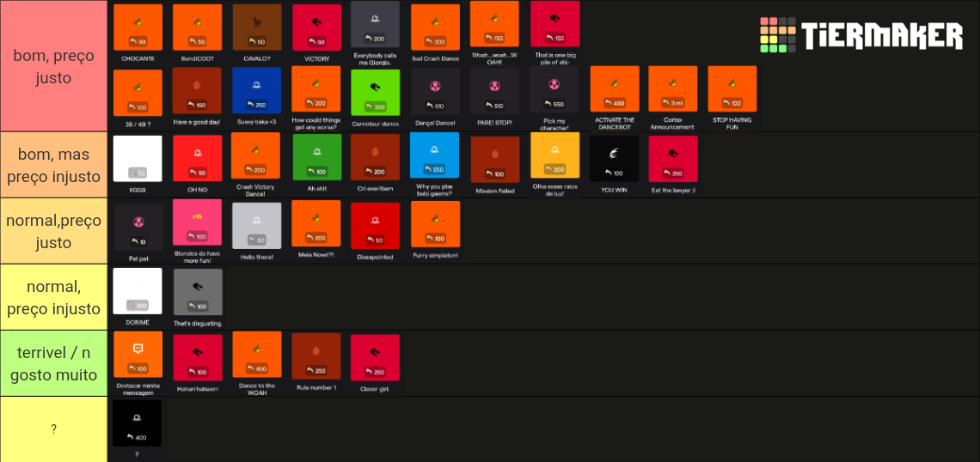Click the black YOU WIN tile

[x=615, y=166]
